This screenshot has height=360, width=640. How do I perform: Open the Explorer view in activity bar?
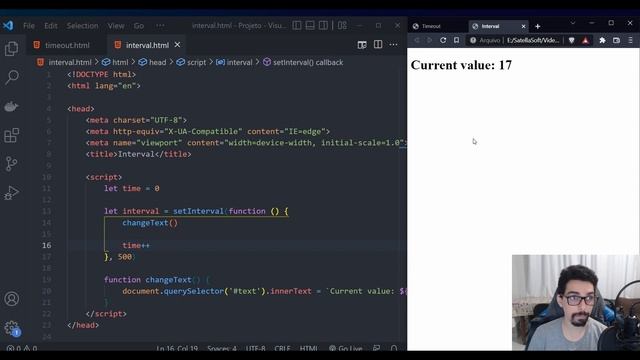[11, 49]
